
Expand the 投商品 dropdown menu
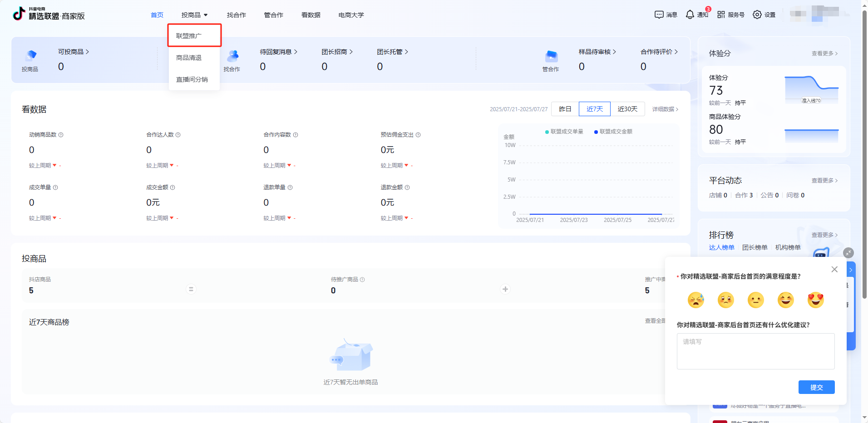[194, 15]
